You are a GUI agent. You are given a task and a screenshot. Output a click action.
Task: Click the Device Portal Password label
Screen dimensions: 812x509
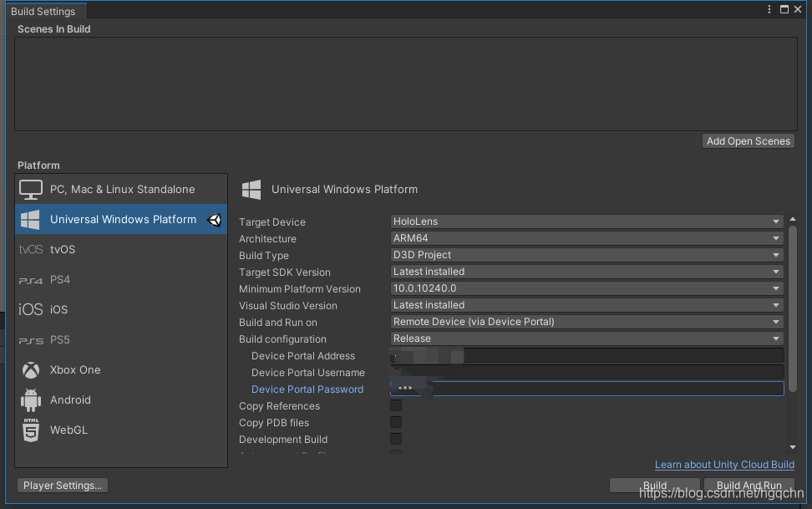[x=307, y=389]
